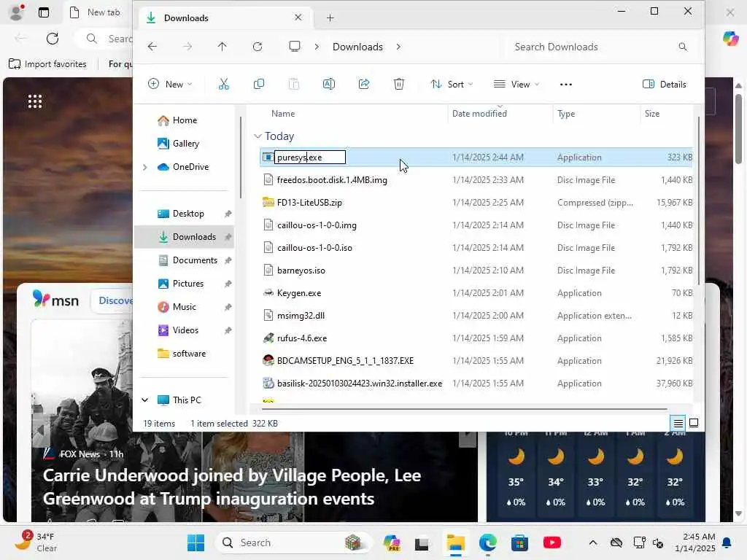Viewport: 747px width, 560px height.
Task: Open Microsoft Edge from the taskbar
Action: pos(488,542)
